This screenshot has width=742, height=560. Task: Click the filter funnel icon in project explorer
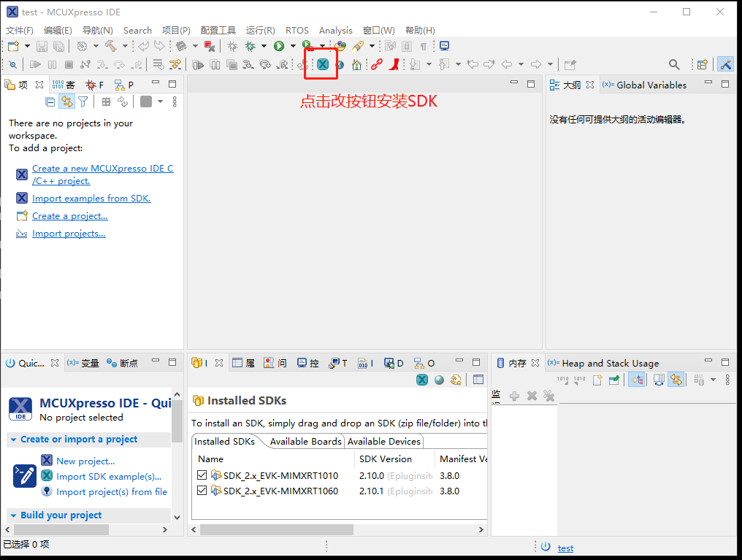click(x=83, y=101)
